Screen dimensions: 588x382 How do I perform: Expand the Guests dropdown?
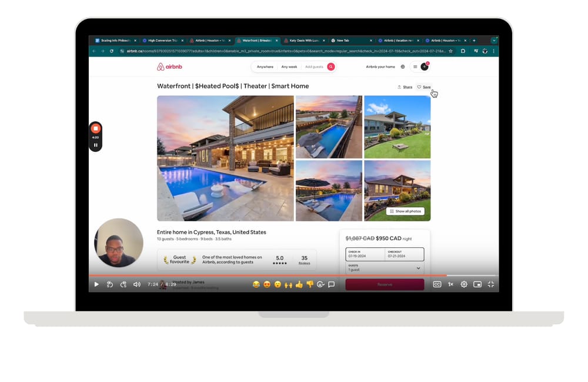[385, 268]
